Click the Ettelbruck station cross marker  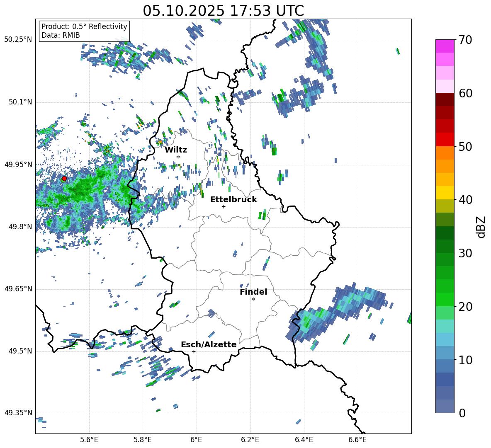point(224,206)
